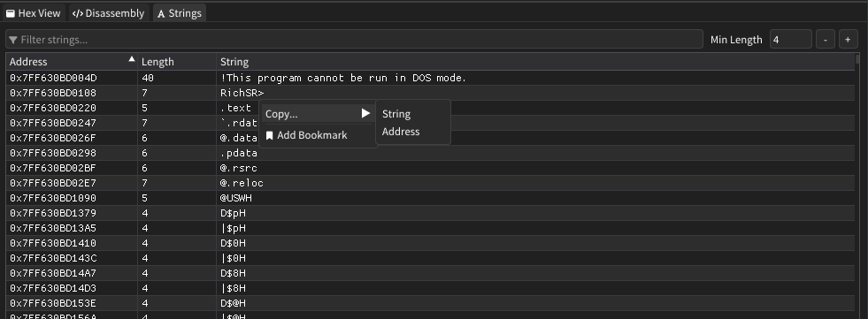This screenshot has width=868, height=319.
Task: Select address 0x7FF630BD0247
Action: click(x=53, y=123)
